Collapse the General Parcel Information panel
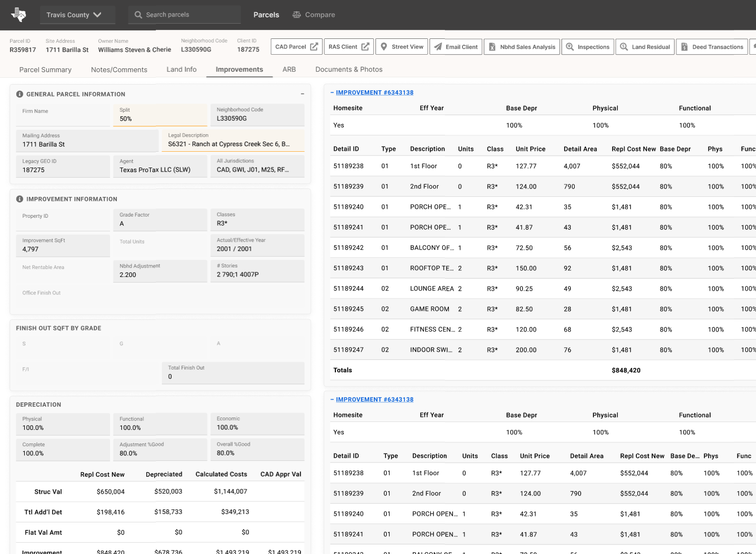Viewport: 756px width, 554px height. [302, 94]
